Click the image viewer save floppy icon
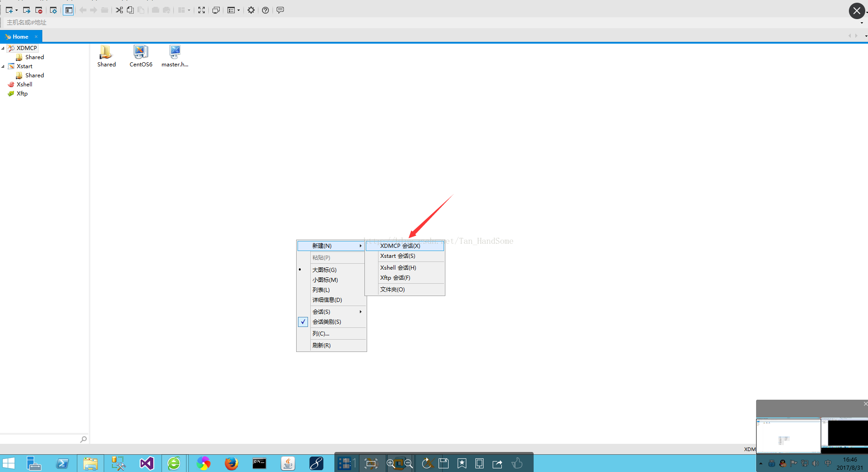 [444, 463]
